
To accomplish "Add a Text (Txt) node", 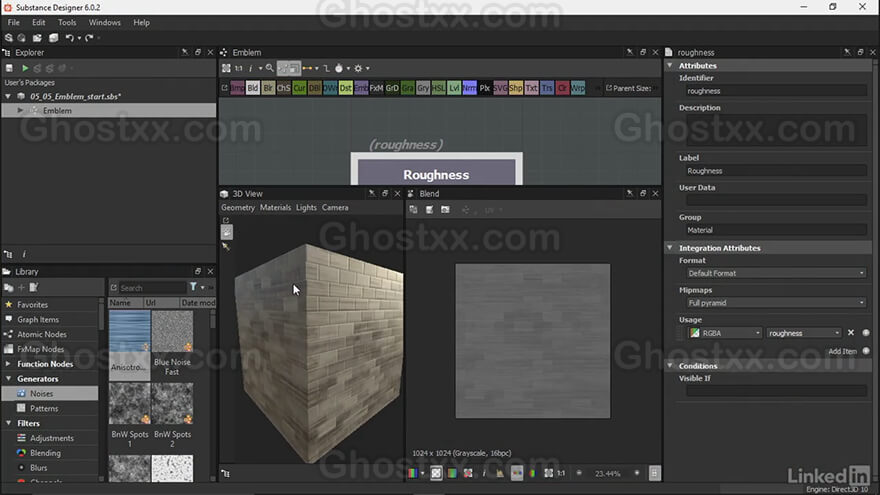I will [x=531, y=88].
